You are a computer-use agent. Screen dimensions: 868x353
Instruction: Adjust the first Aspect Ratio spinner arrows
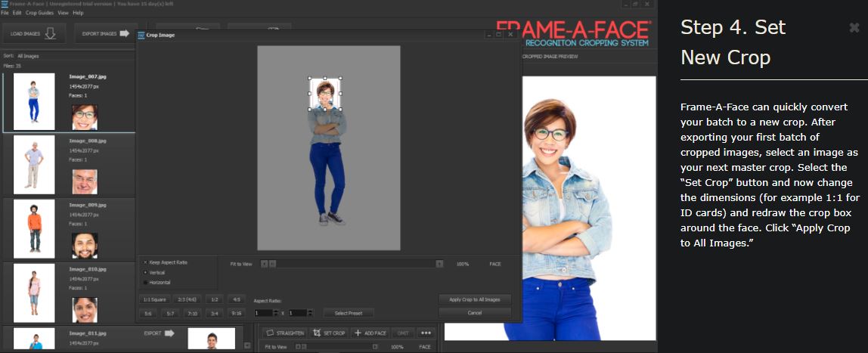pos(276,313)
